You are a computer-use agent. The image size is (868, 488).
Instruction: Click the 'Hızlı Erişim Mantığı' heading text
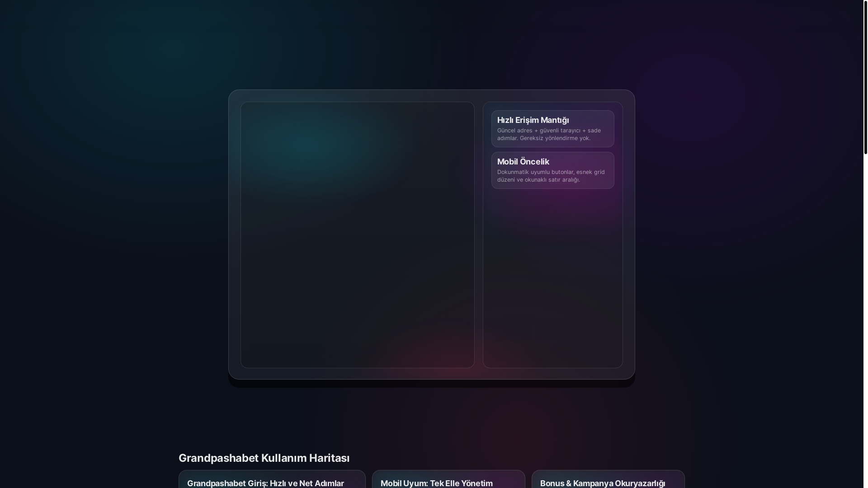tap(533, 120)
